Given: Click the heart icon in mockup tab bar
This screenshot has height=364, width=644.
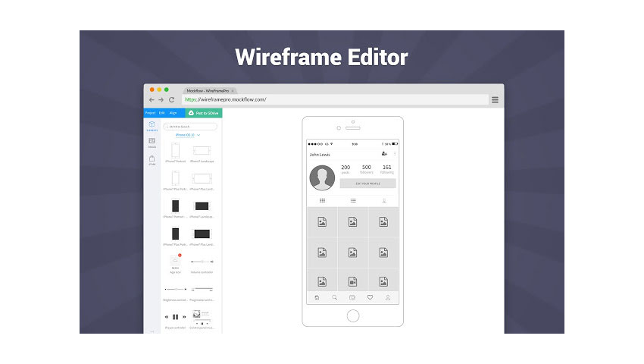Looking at the screenshot, I should point(370,297).
